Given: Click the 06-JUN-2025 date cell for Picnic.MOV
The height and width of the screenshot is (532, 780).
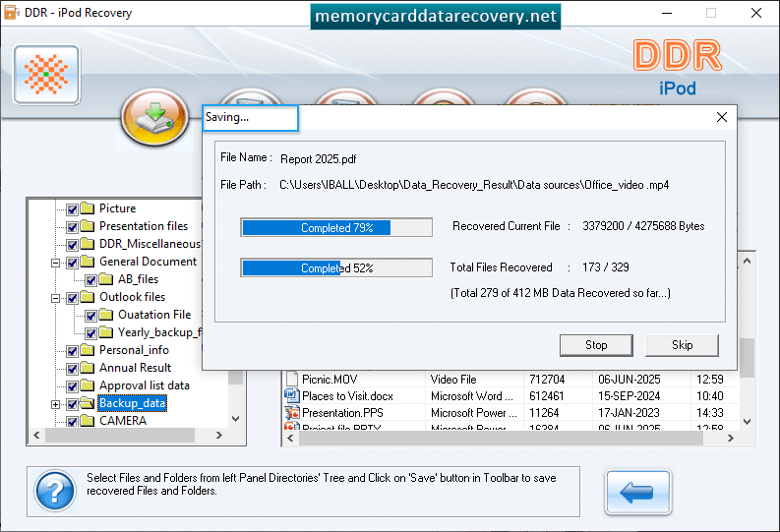Looking at the screenshot, I should (x=629, y=380).
